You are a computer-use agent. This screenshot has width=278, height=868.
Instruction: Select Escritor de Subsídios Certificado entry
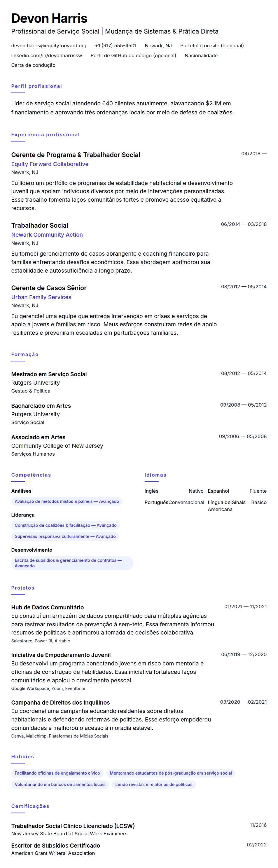pos(56,846)
